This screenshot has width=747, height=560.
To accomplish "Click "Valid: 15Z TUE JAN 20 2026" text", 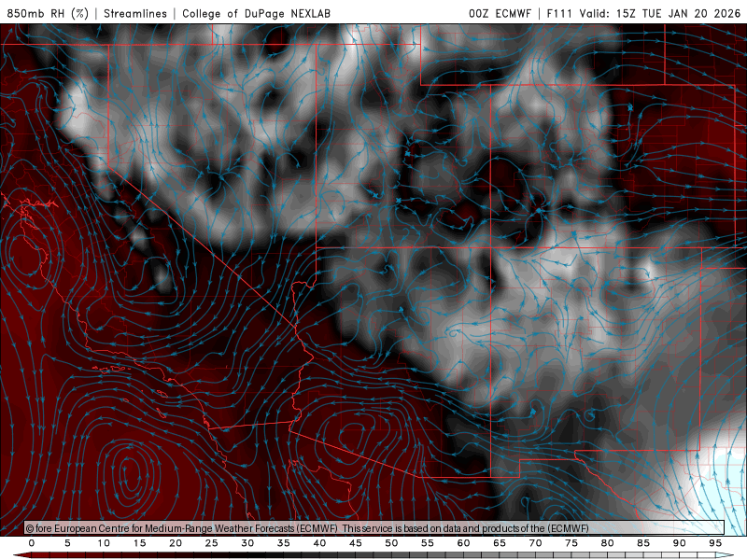I will tap(660, 13).
